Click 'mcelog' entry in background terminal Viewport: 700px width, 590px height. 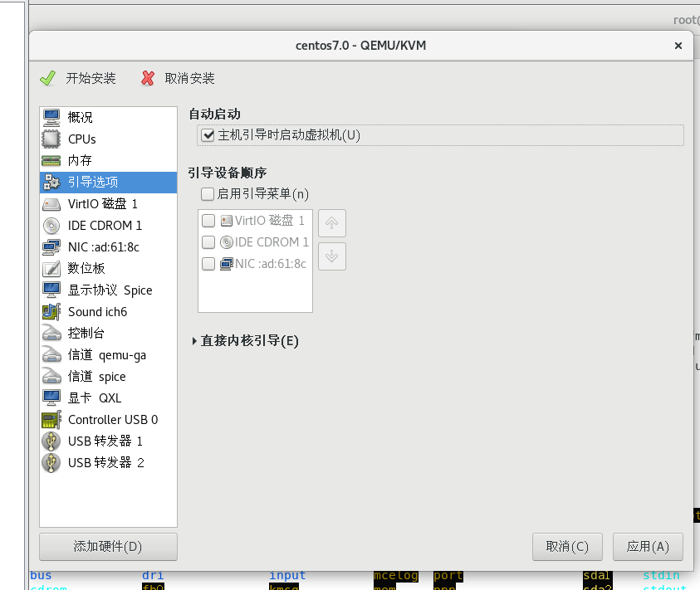click(396, 575)
